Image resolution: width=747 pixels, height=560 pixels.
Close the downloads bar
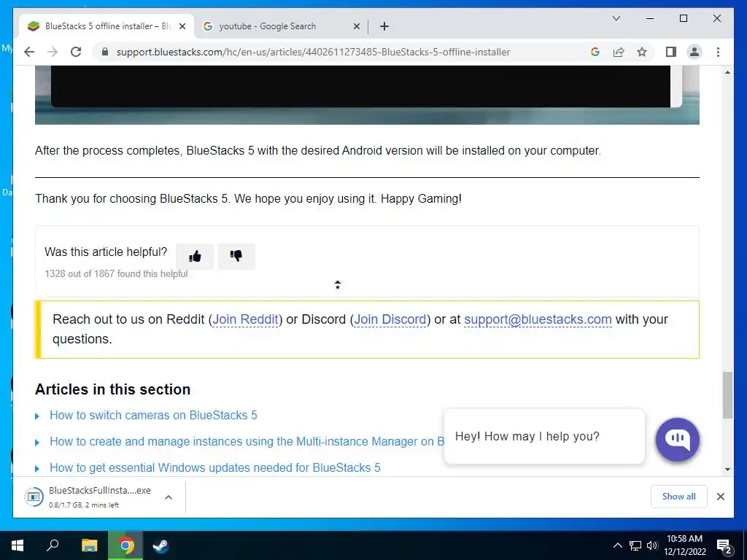click(x=720, y=497)
